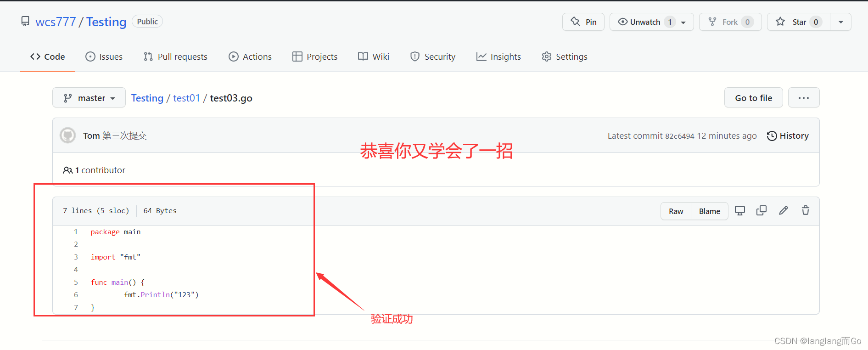The image size is (868, 350).
Task: Open the three-dots more options menu
Action: (x=804, y=98)
